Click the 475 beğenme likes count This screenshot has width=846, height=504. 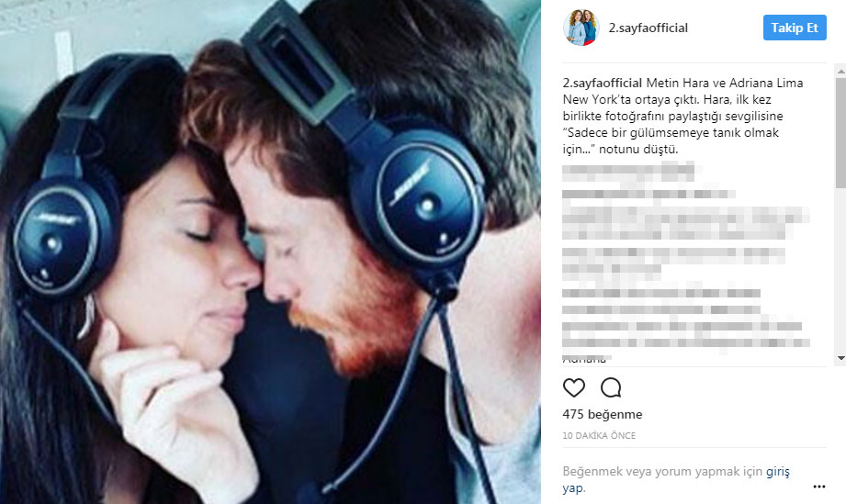[x=603, y=414]
